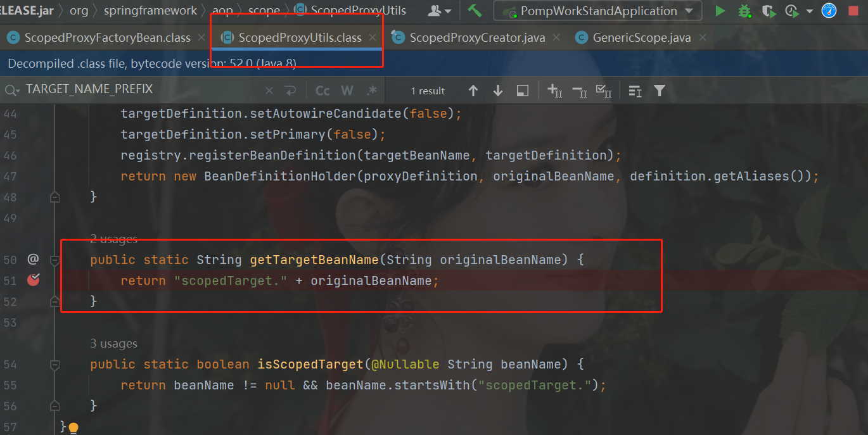Click the related-items @ gutter icon on line 50
The height and width of the screenshot is (435, 868).
[33, 259]
